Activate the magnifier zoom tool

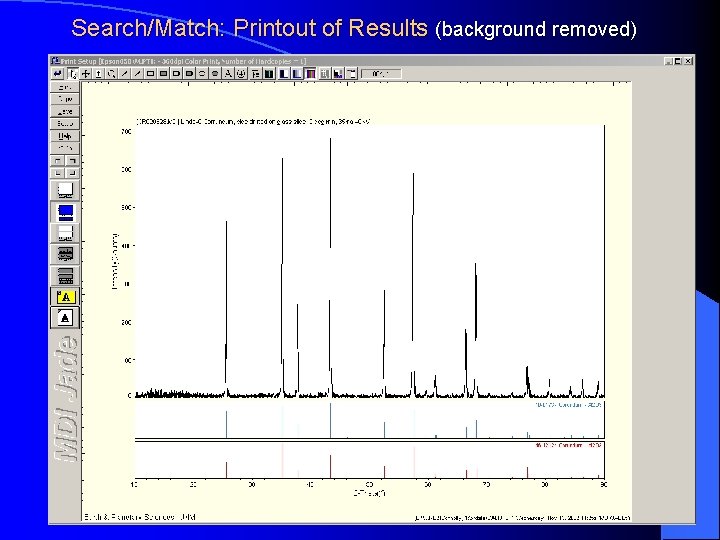tap(111, 73)
